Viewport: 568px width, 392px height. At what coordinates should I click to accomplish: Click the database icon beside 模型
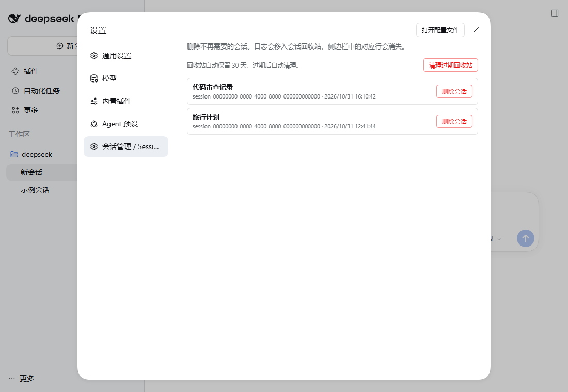click(x=94, y=78)
